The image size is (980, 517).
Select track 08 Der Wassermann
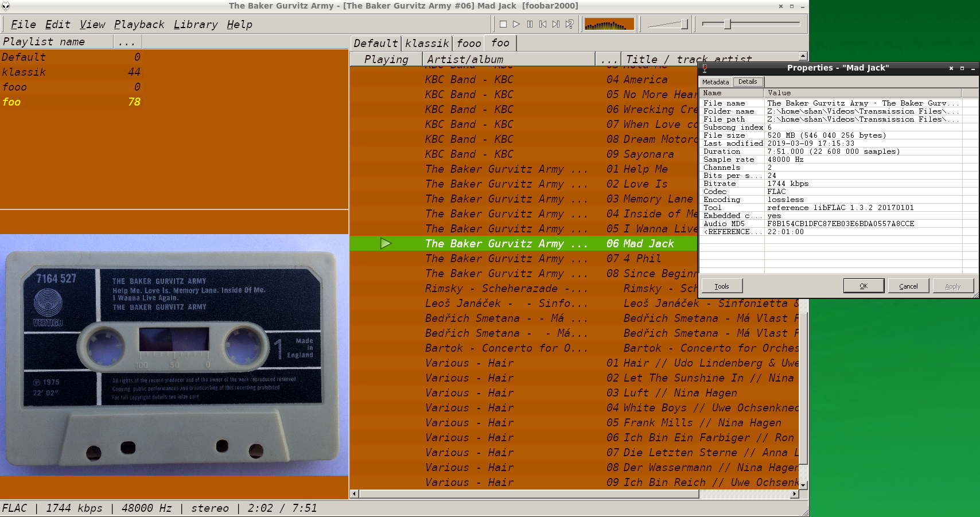click(x=574, y=468)
